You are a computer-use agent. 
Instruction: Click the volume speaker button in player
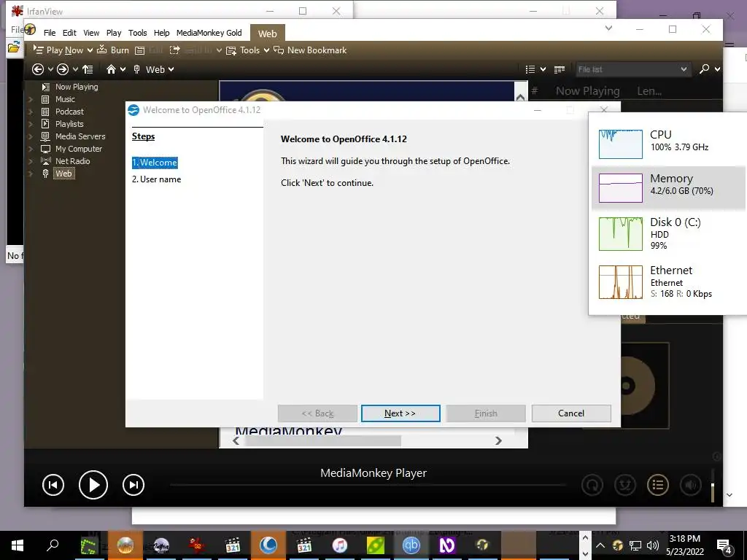click(691, 485)
